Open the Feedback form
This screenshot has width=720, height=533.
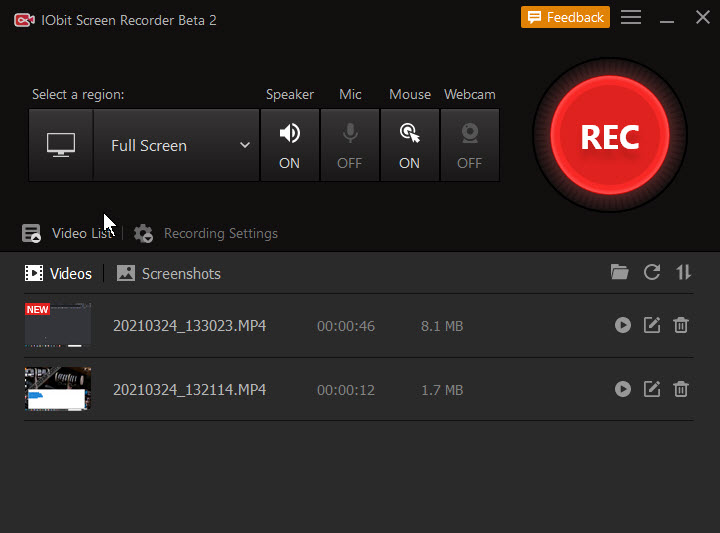pyautogui.click(x=565, y=17)
